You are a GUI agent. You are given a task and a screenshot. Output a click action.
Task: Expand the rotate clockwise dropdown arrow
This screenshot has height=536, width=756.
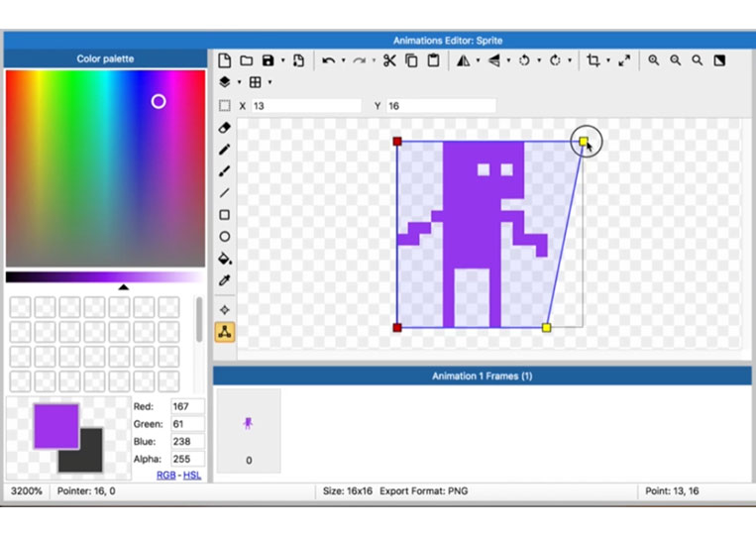coord(570,60)
